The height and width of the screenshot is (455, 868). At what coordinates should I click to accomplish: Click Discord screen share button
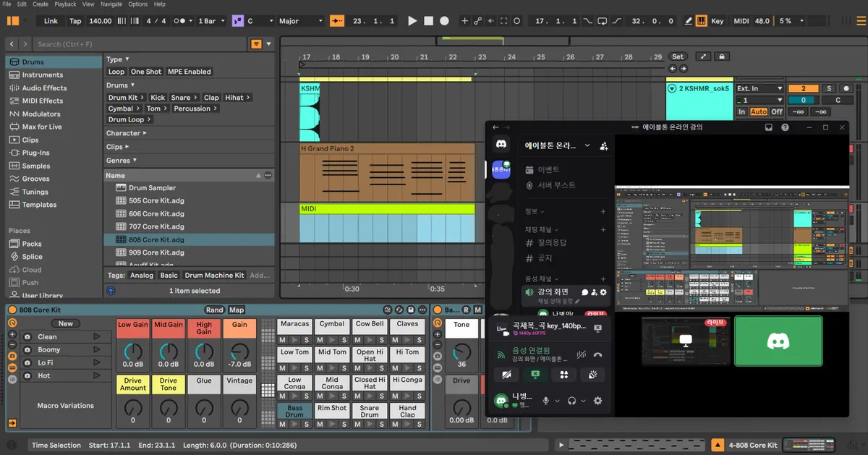535,375
